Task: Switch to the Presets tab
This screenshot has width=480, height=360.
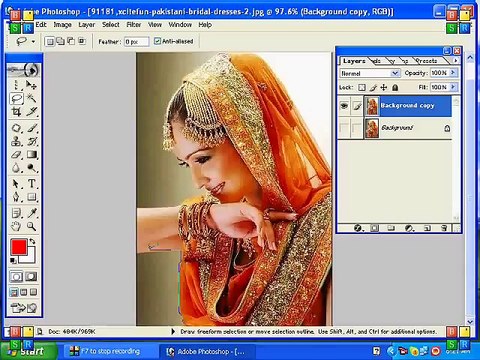Action: (x=427, y=61)
